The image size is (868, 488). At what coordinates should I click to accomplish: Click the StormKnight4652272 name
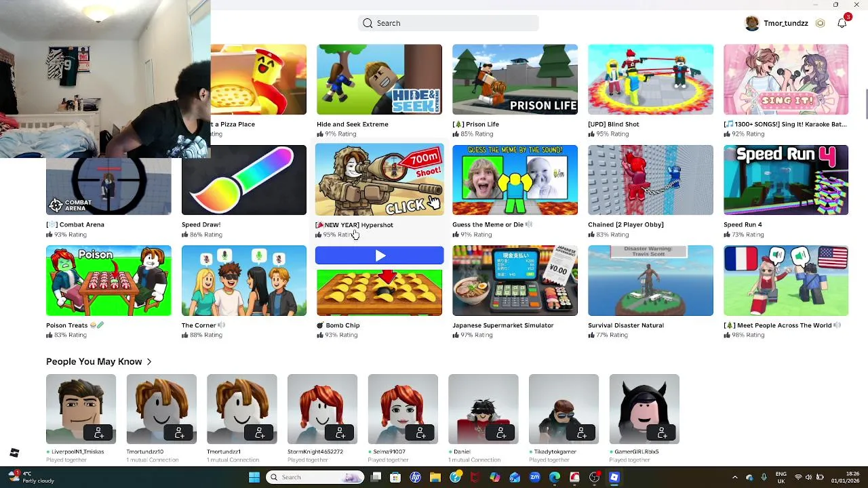tap(315, 451)
